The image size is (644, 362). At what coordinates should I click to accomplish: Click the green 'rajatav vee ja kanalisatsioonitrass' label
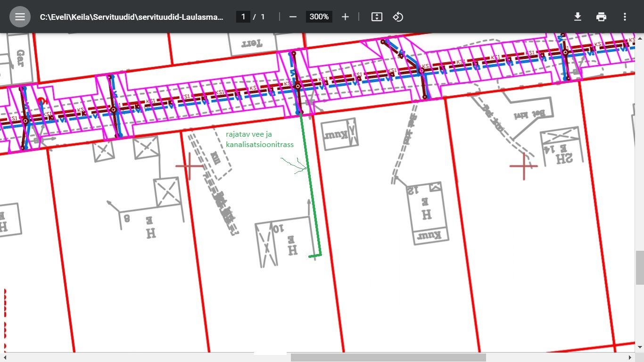tap(259, 140)
